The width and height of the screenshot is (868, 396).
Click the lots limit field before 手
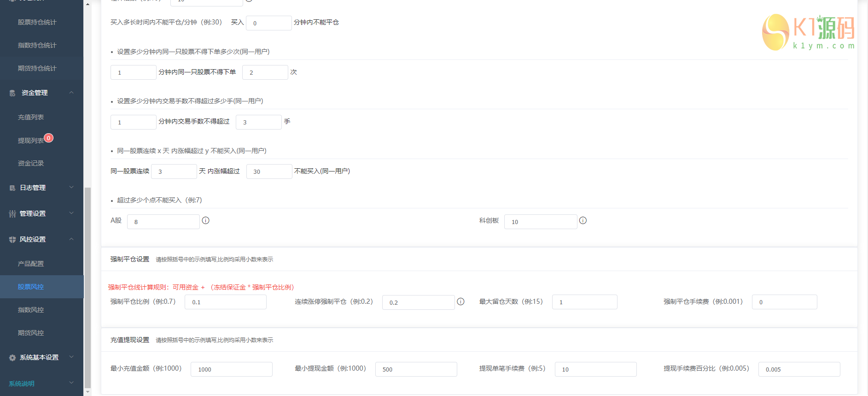tap(259, 122)
